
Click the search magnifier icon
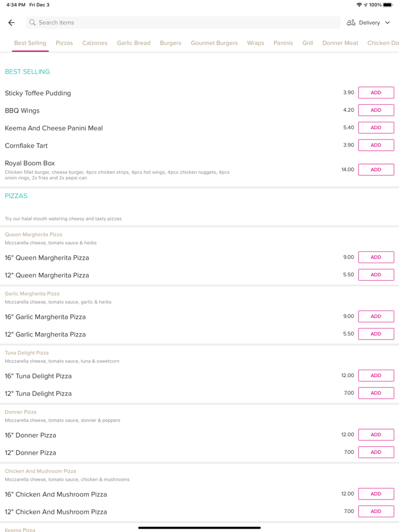32,23
